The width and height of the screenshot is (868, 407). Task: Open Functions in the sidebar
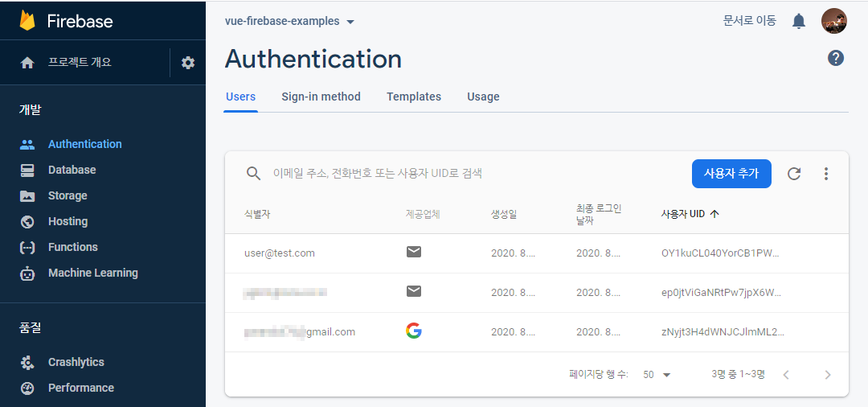73,248
